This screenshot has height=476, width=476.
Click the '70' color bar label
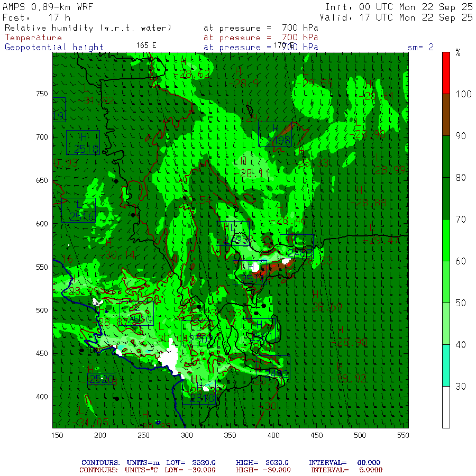pos(461,219)
